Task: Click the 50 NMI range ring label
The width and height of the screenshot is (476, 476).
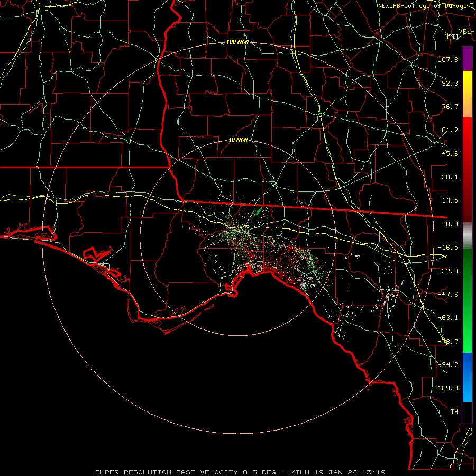Action: point(238,140)
